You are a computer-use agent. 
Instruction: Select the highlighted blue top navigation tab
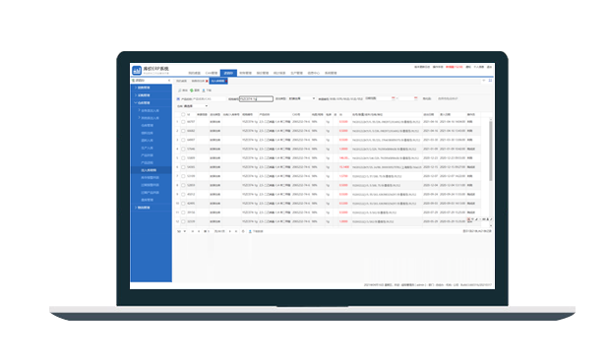point(228,73)
